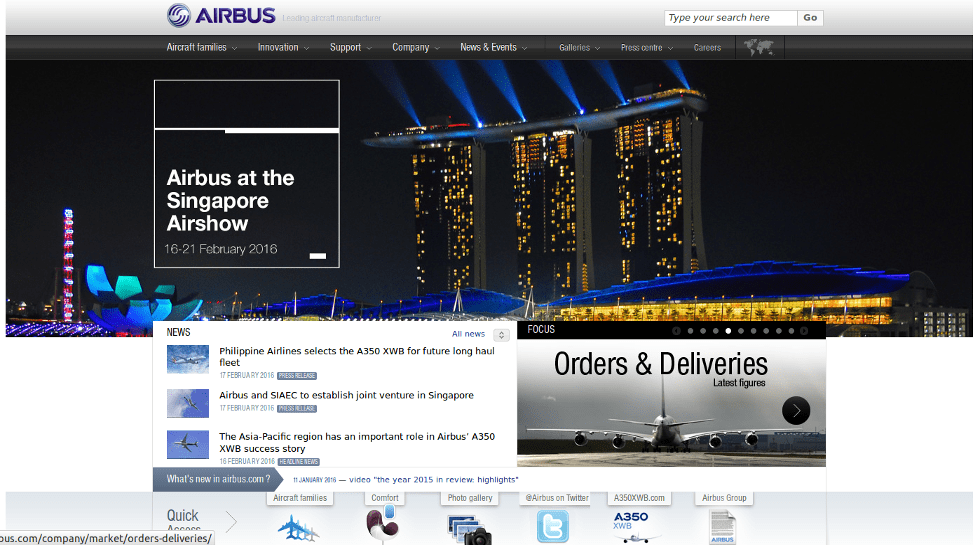980x545 pixels.
Task: Open the Twitter bird quick access icon
Action: (553, 526)
